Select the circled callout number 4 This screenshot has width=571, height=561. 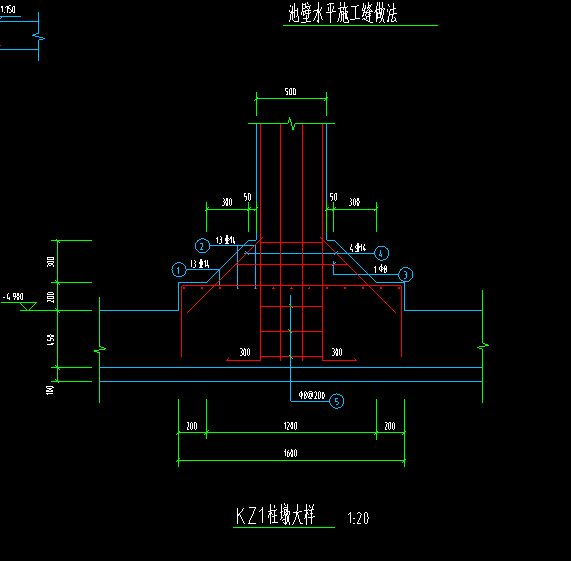click(x=381, y=253)
